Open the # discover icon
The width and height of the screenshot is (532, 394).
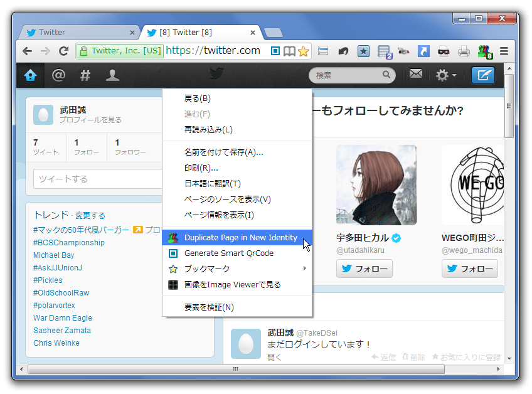[x=85, y=75]
